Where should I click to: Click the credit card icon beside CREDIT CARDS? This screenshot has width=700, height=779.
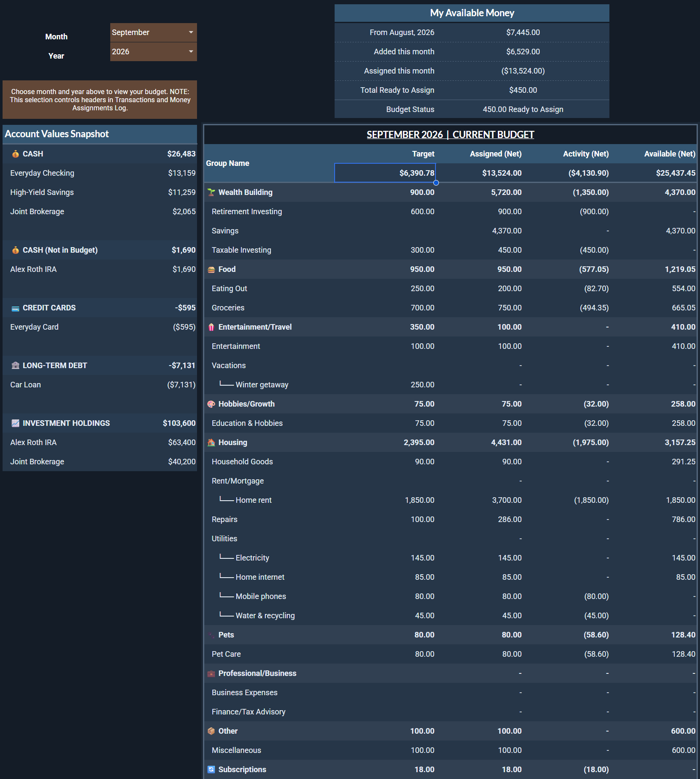[x=15, y=308]
